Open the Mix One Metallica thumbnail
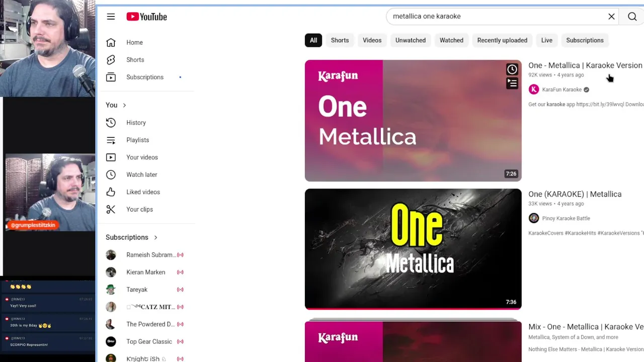 (413, 341)
